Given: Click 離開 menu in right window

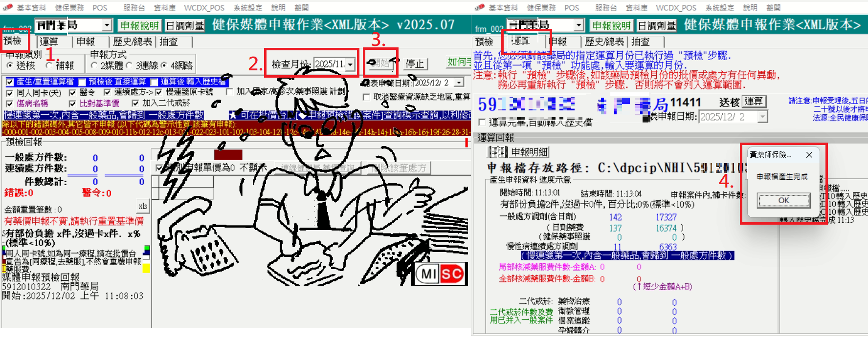Looking at the screenshot, I should [773, 8].
